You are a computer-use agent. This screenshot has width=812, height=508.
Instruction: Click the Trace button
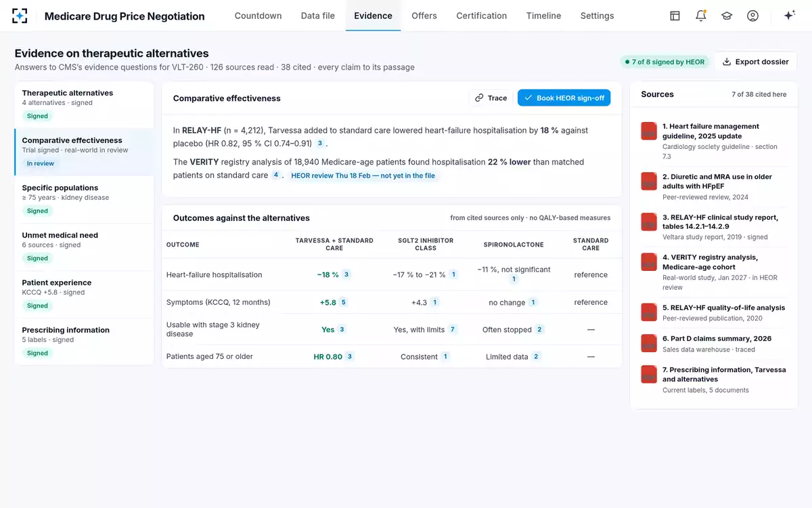click(x=491, y=98)
